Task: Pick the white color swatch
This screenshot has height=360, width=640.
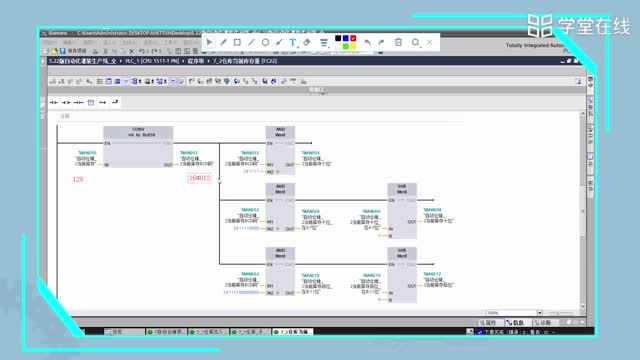Action: point(338,46)
